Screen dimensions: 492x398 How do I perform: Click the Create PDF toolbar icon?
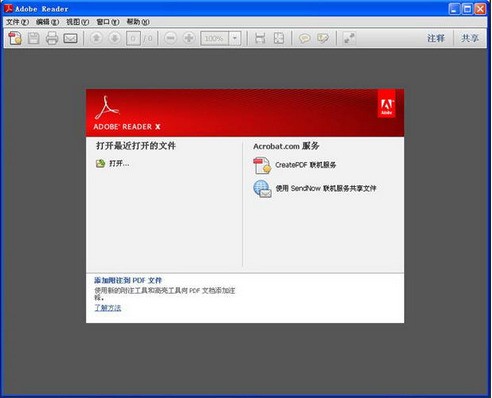(x=15, y=38)
